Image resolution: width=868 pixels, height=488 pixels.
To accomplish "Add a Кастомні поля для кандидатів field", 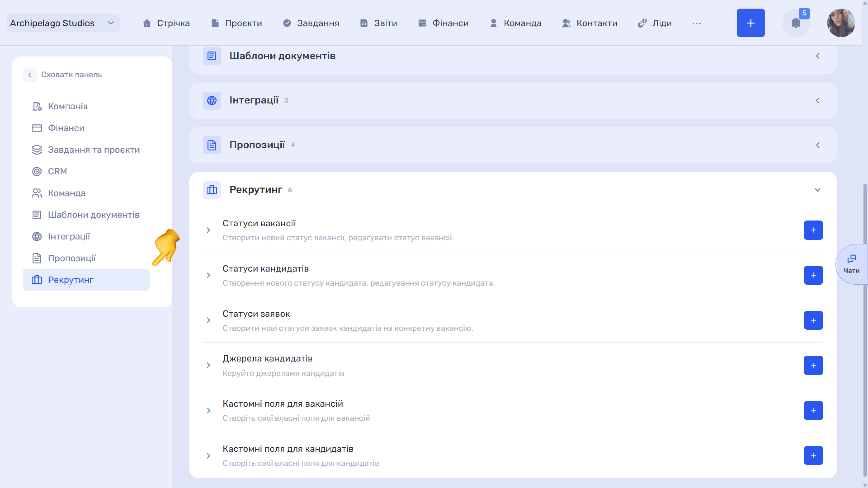I will pyautogui.click(x=813, y=455).
